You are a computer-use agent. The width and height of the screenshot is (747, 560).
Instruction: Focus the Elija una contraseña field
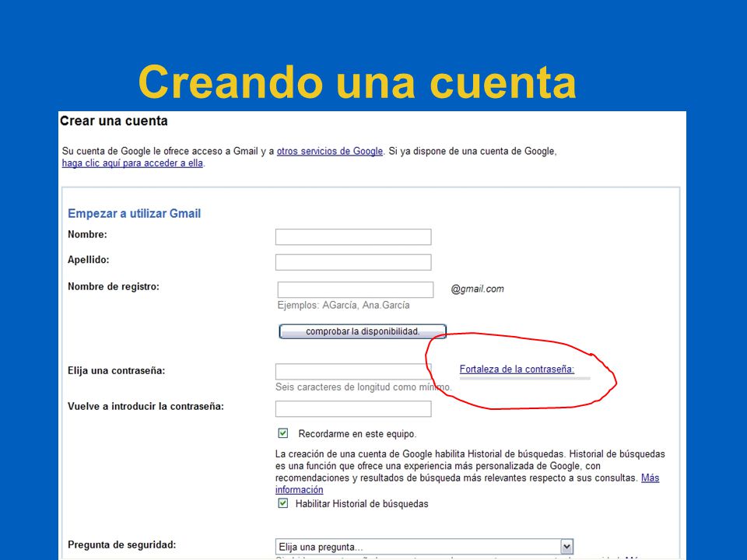(x=353, y=372)
